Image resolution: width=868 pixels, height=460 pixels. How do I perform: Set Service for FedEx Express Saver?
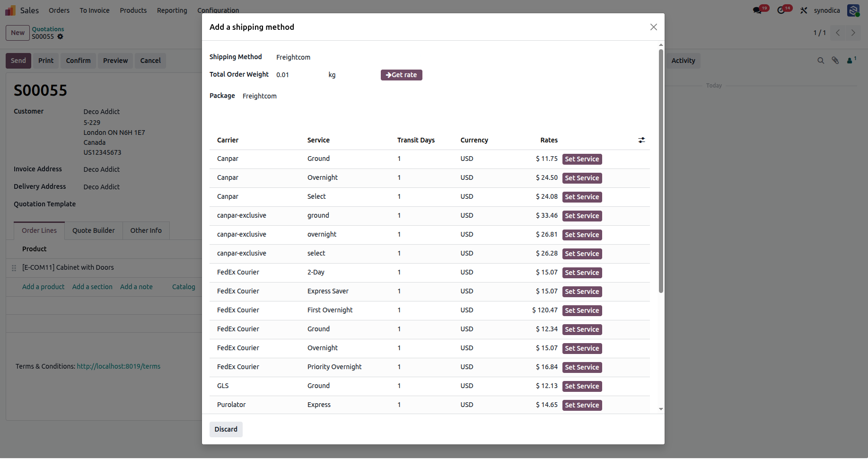(x=582, y=292)
